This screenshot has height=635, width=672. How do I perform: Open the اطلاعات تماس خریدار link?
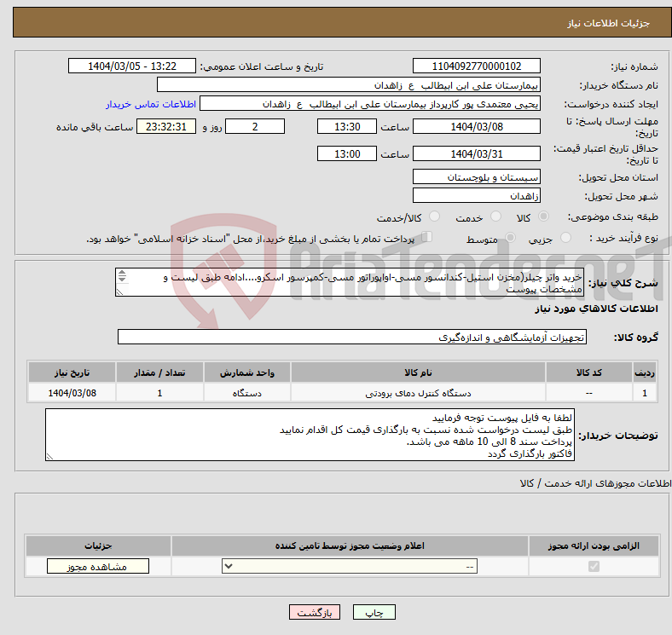point(151,105)
